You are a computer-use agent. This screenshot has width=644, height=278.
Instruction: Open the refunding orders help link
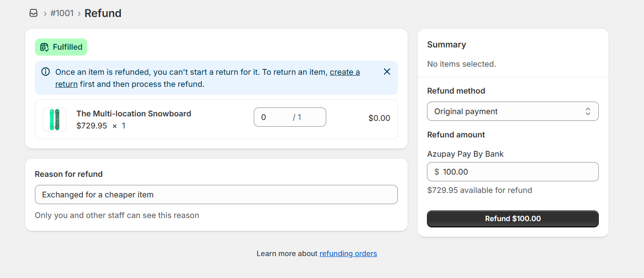(348, 254)
